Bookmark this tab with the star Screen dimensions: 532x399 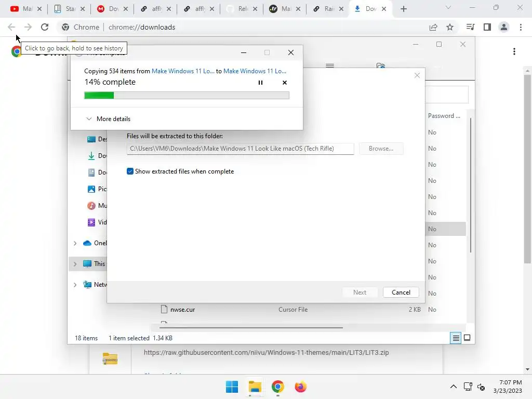(x=450, y=27)
